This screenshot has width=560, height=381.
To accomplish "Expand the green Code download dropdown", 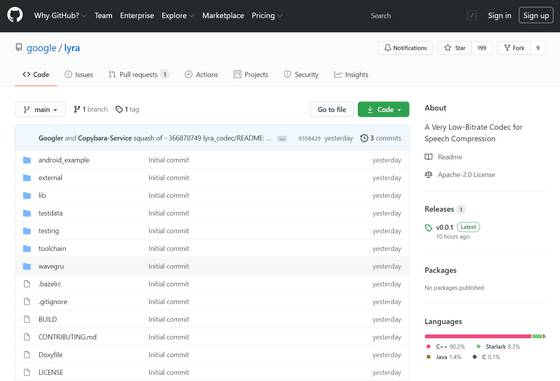I will 384,110.
